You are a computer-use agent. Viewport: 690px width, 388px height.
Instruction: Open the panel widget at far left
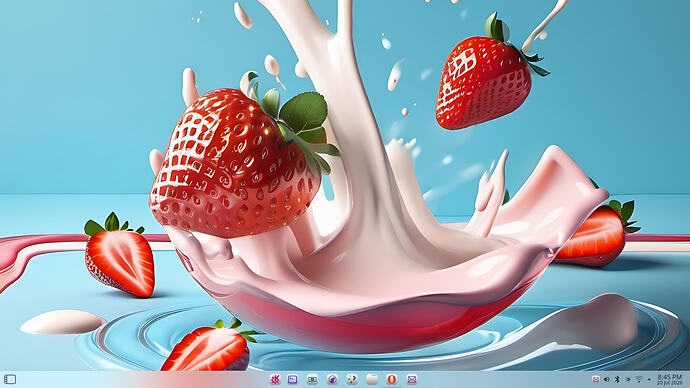10,379
